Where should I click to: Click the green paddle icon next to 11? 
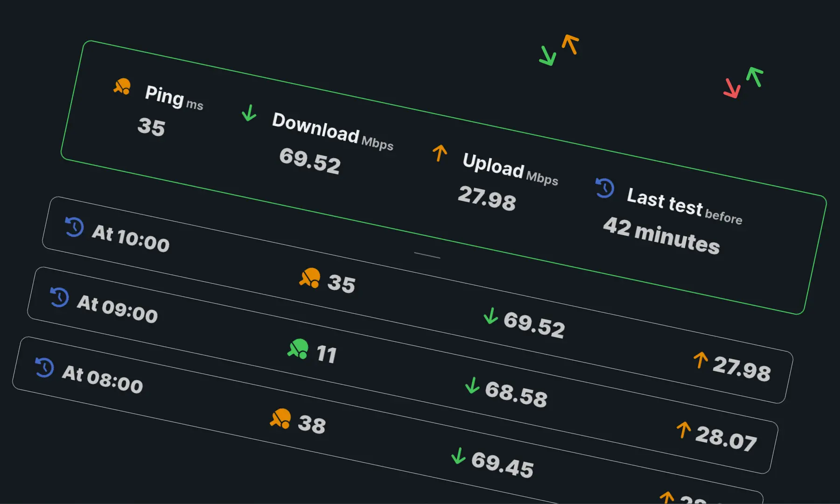coord(298,349)
